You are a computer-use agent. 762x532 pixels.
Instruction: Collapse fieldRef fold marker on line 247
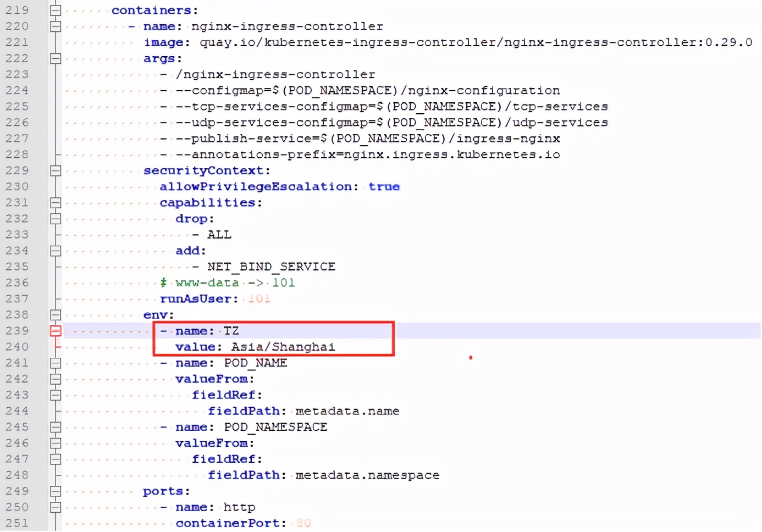56,459
